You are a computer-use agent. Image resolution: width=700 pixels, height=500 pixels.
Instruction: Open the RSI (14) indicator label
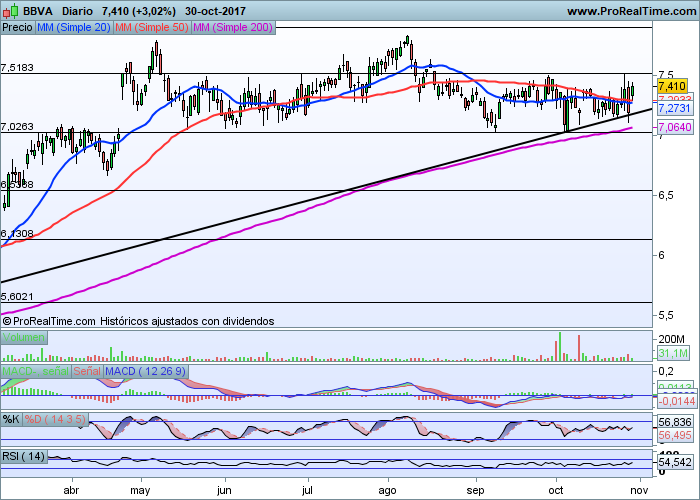[x=24, y=457]
